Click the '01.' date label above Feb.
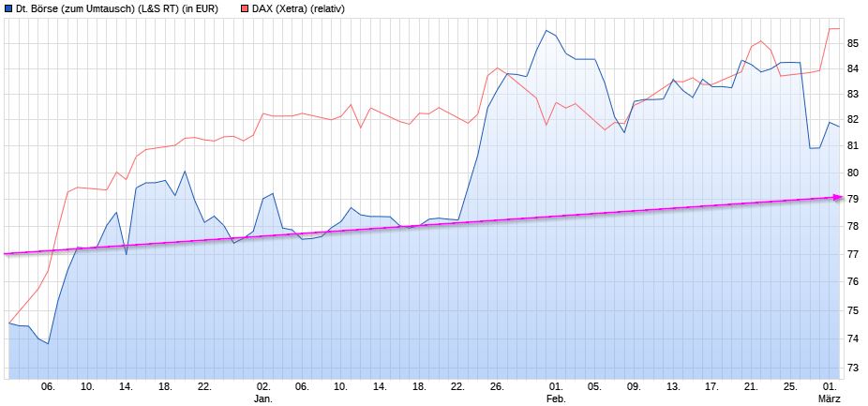Viewport: 868px width, 406px height. click(555, 387)
